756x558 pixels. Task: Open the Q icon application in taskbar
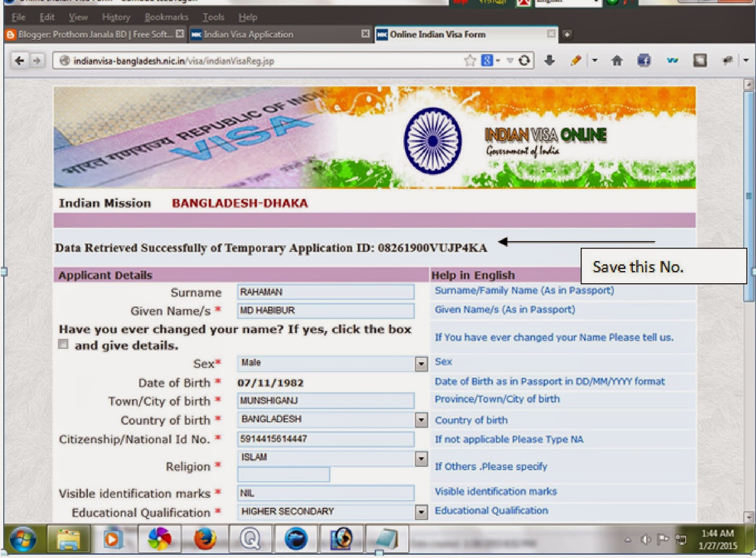click(x=249, y=539)
